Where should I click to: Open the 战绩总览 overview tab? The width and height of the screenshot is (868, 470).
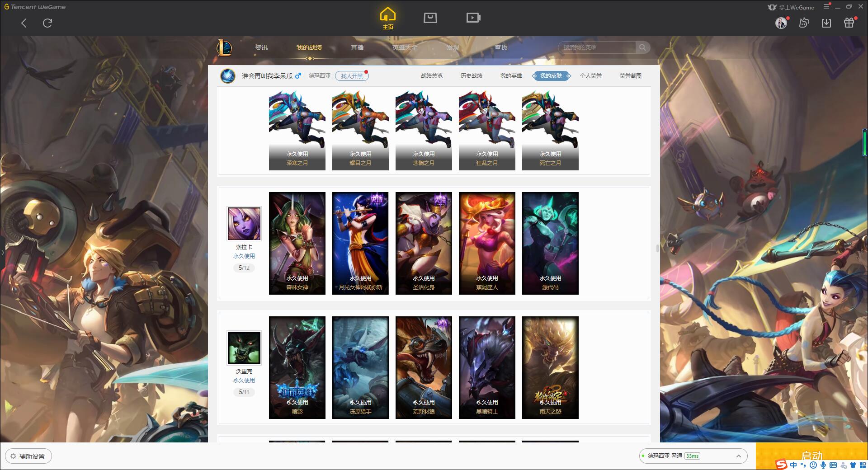coord(432,76)
